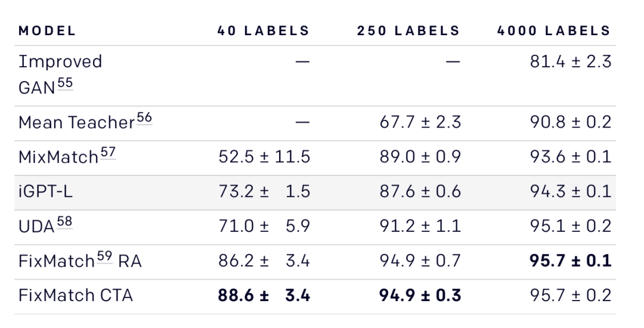Select iGPT-L's 73.2 ± 1.5 value

pos(264,192)
